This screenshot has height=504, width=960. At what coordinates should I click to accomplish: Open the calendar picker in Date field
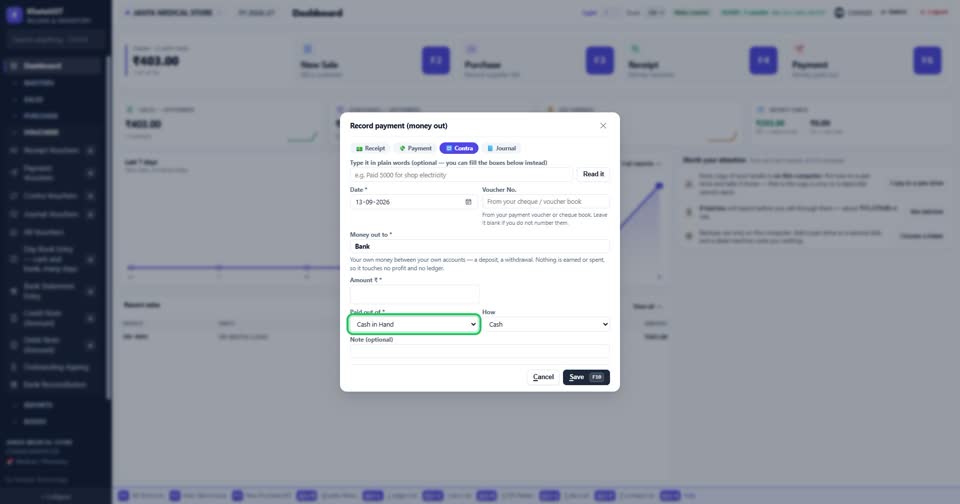click(468, 202)
